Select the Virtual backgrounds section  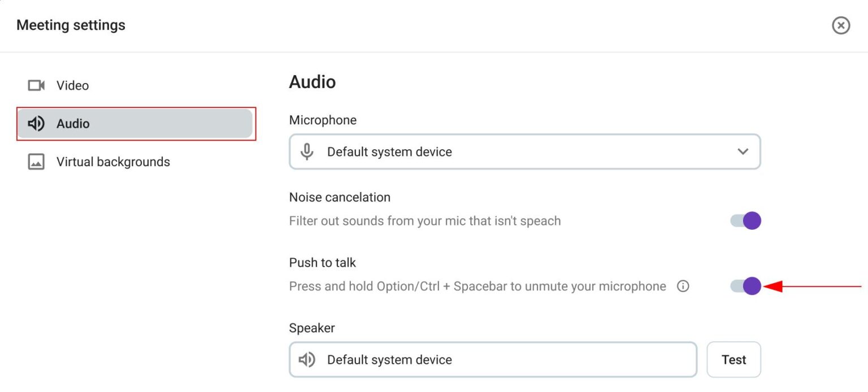[113, 162]
